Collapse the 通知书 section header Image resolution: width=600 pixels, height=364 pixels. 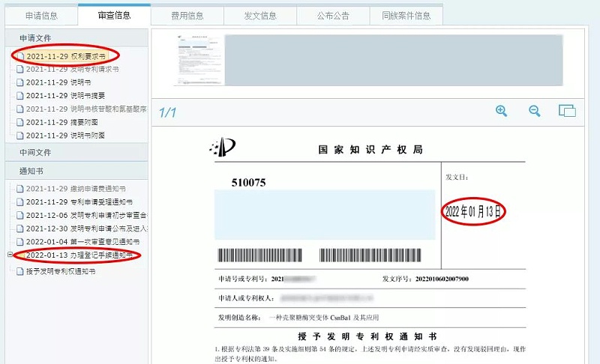[x=76, y=171]
